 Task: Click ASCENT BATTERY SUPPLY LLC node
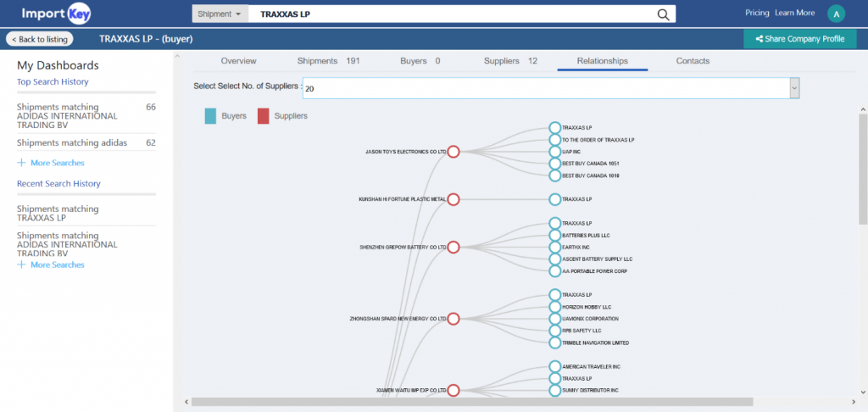click(x=554, y=259)
